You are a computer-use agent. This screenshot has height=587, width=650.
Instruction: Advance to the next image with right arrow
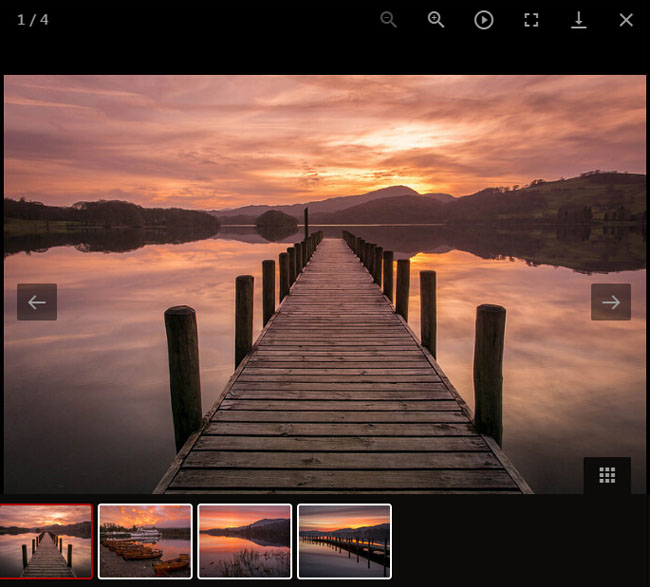(x=611, y=302)
